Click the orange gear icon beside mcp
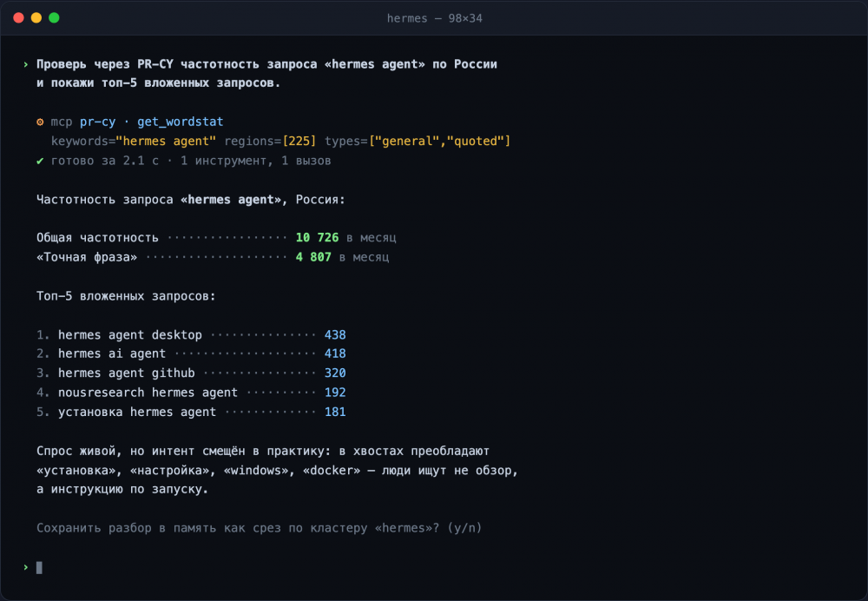 click(x=40, y=122)
